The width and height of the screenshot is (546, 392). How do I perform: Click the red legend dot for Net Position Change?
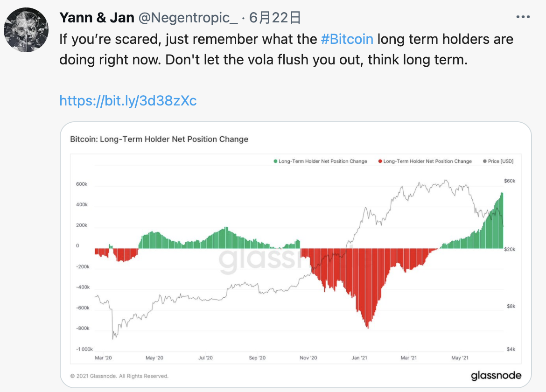[x=380, y=161]
